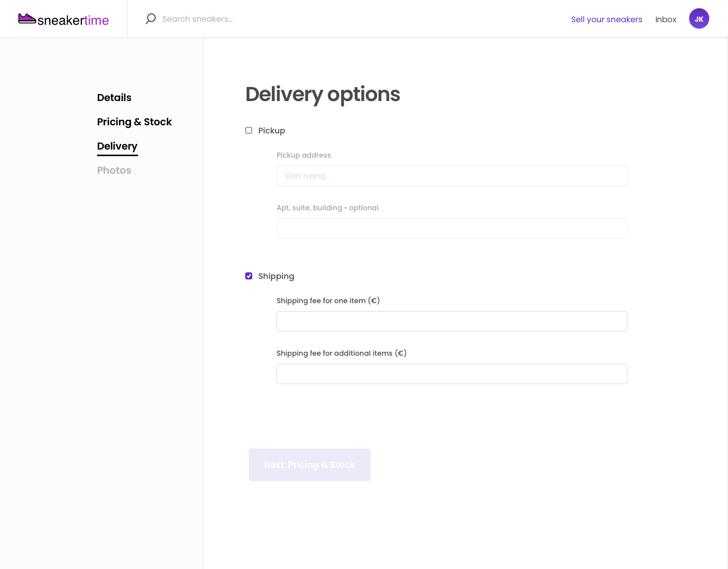Click the shipping fee for additional items field
Image resolution: width=728 pixels, height=569 pixels.
[x=451, y=374]
